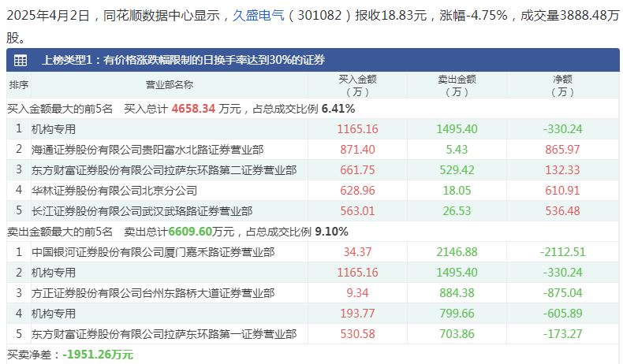Viewport: 623px width, 364px height.
Task: Select sell amount 26.53 cell
Action: tap(457, 211)
